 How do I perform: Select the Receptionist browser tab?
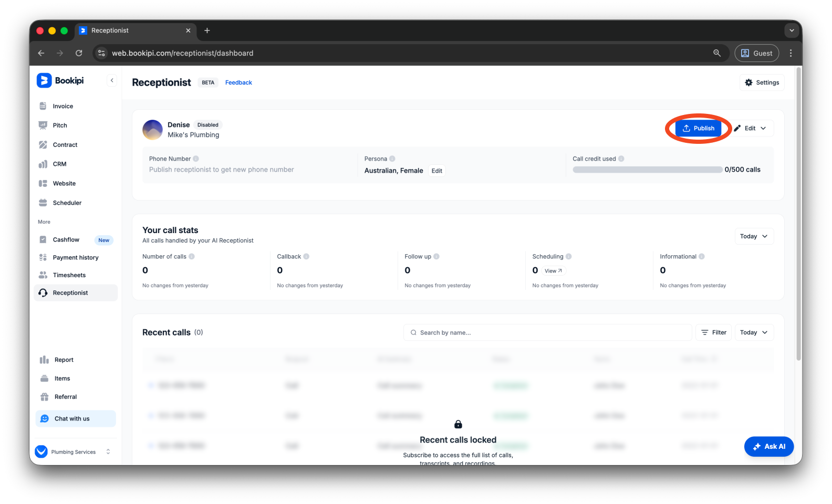(x=136, y=30)
